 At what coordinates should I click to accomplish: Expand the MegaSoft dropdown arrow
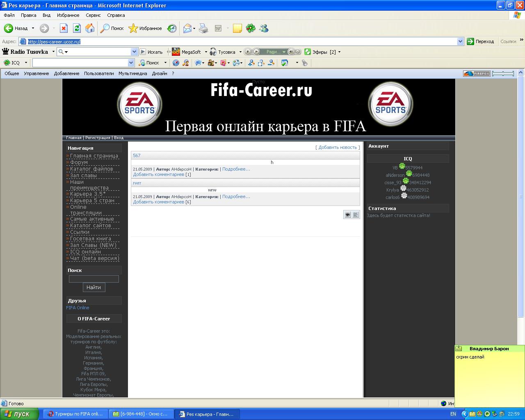point(206,52)
